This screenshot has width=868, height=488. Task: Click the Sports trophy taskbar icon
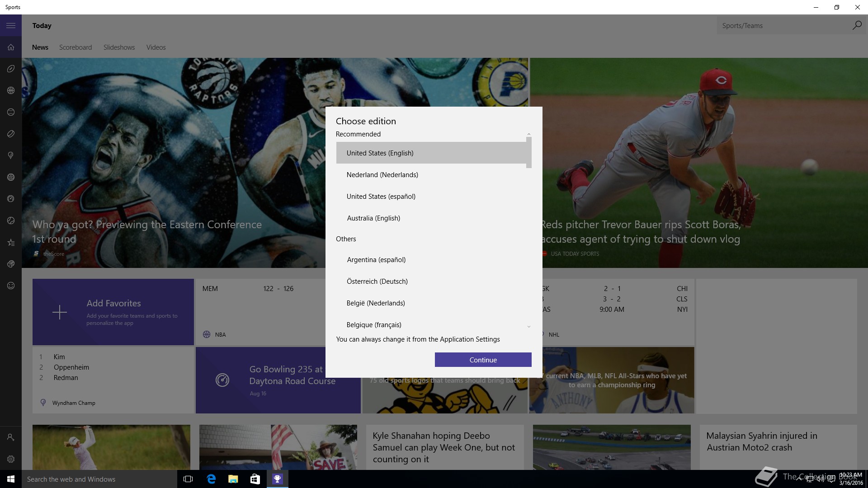click(278, 479)
